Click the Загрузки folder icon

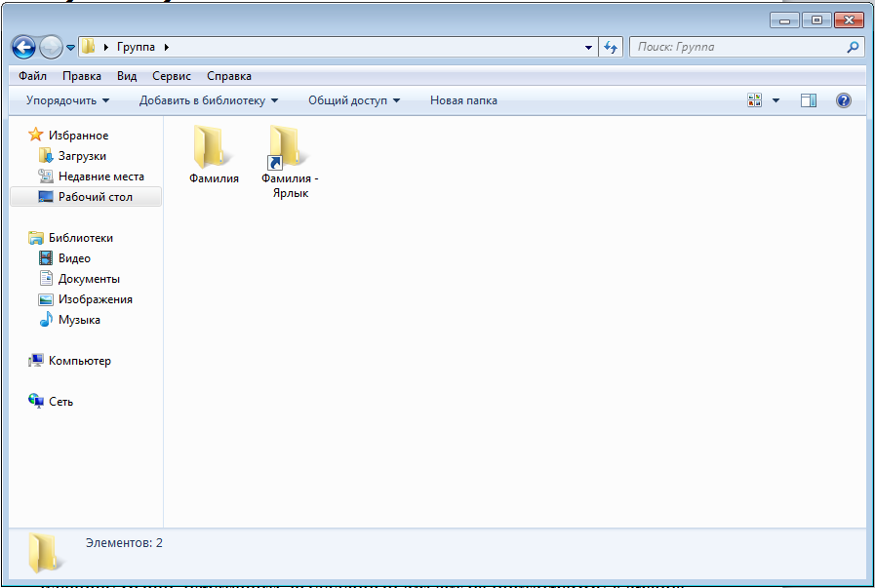tap(46, 156)
